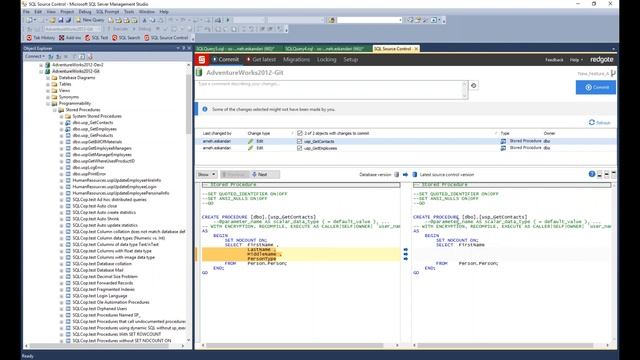The width and height of the screenshot is (640, 360).
Task: Switch to the Locking tab
Action: 327,60
